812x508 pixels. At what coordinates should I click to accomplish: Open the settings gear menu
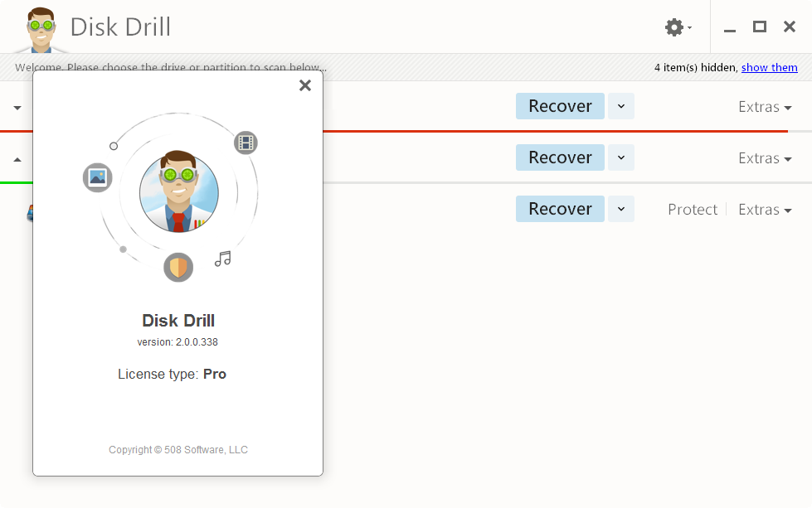pos(678,27)
